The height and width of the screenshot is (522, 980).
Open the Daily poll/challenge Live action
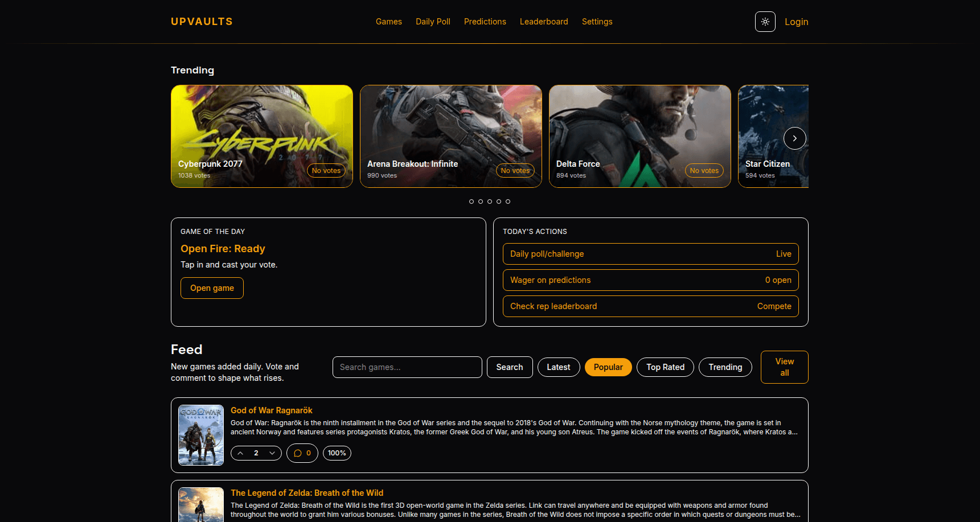650,254
